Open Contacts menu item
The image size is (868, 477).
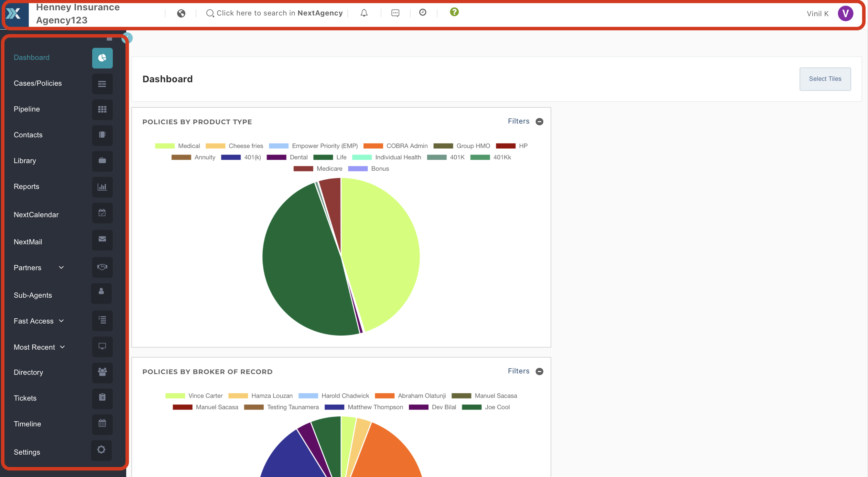point(28,135)
